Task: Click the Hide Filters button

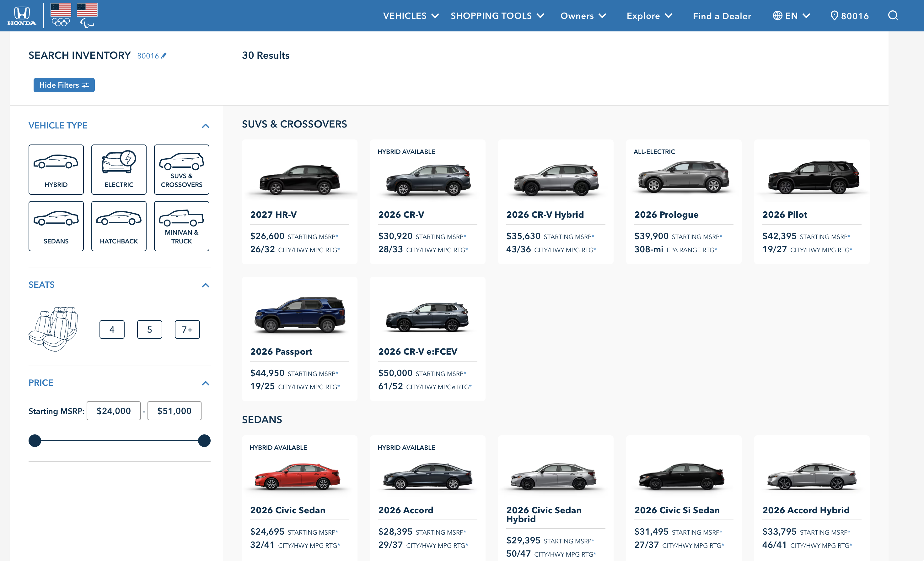Action: pyautogui.click(x=64, y=85)
